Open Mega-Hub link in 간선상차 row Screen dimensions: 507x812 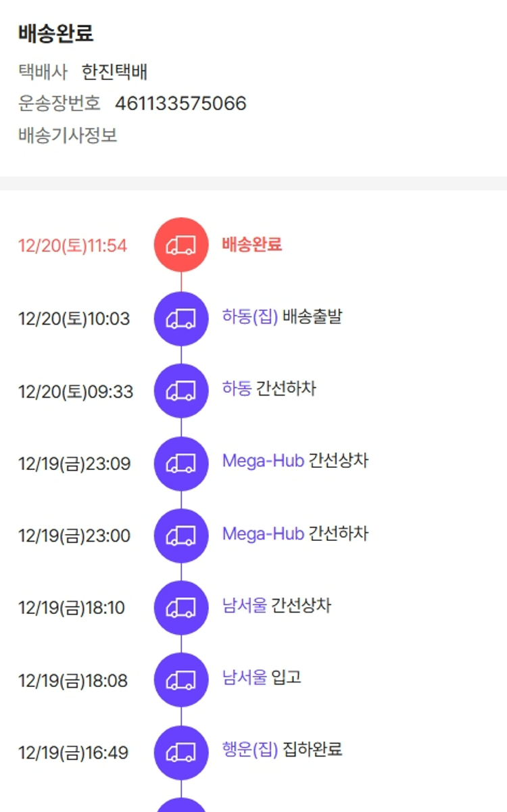[x=263, y=461]
